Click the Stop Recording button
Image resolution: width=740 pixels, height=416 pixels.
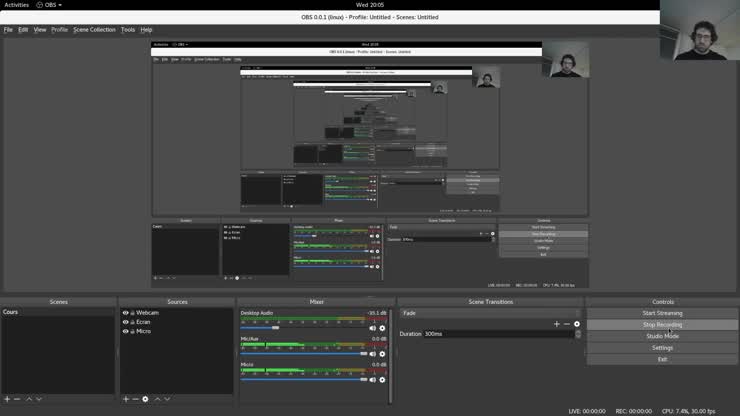[662, 325]
